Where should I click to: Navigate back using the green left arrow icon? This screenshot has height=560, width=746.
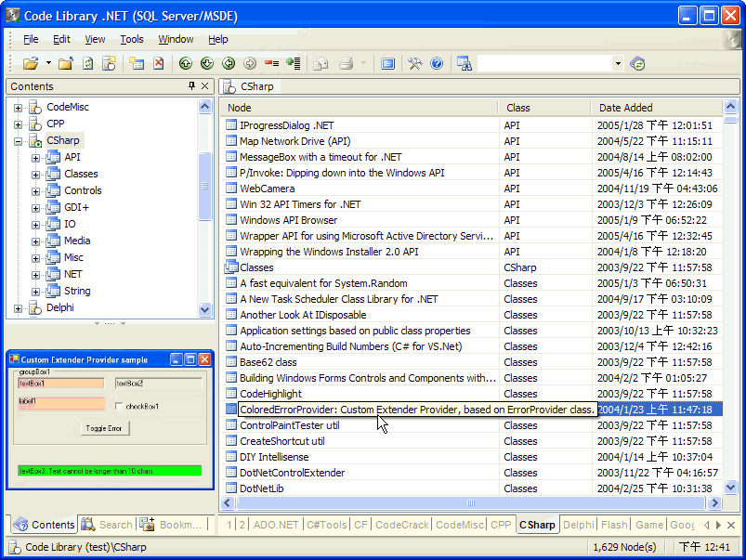click(228, 63)
